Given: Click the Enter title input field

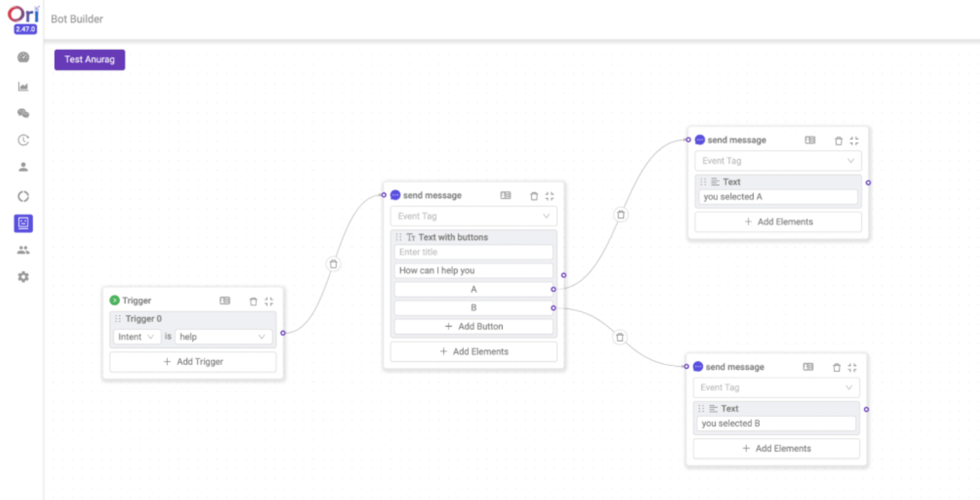Looking at the screenshot, I should click(473, 252).
